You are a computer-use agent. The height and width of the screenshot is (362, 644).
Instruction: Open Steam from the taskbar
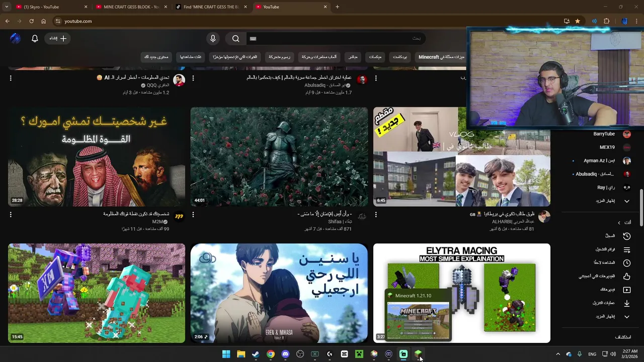(x=256, y=354)
